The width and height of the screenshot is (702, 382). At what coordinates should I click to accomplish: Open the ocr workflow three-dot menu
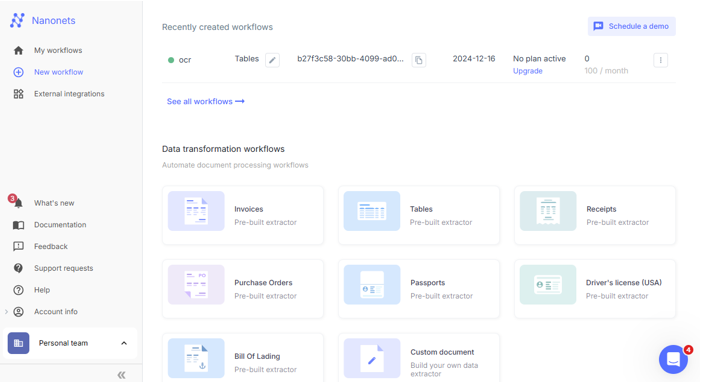660,60
